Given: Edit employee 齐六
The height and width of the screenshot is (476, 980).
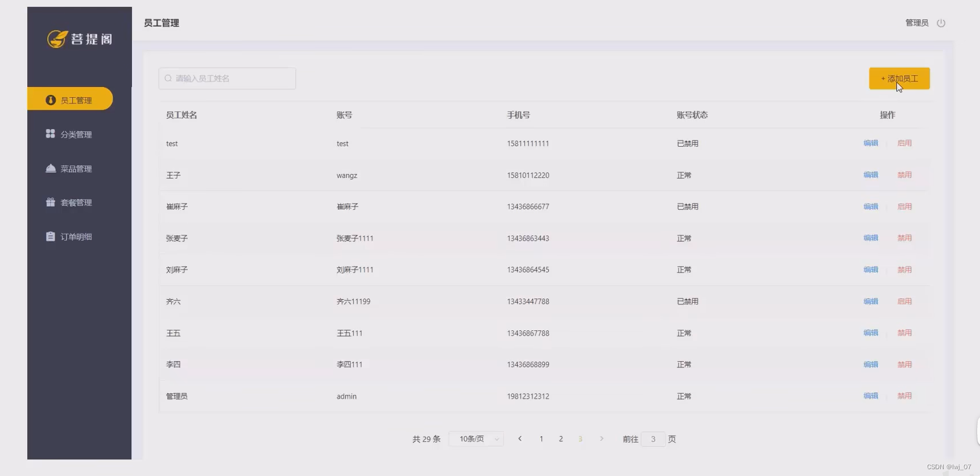Looking at the screenshot, I should (x=871, y=301).
